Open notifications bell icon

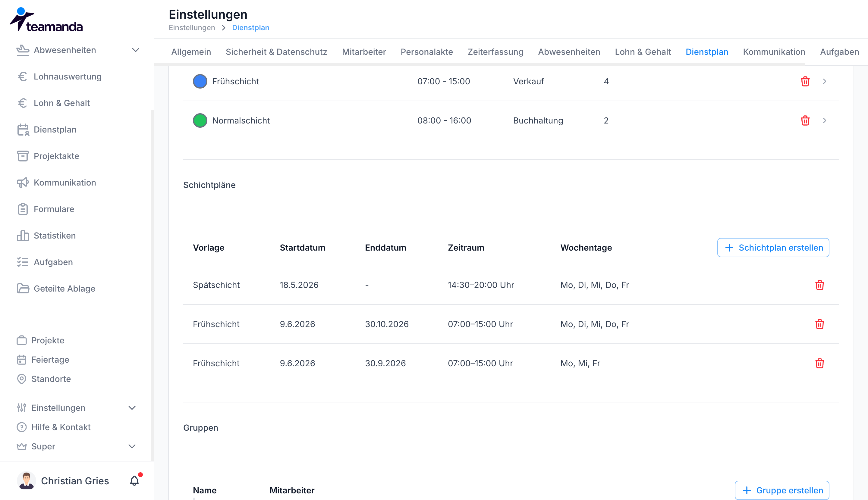point(134,480)
